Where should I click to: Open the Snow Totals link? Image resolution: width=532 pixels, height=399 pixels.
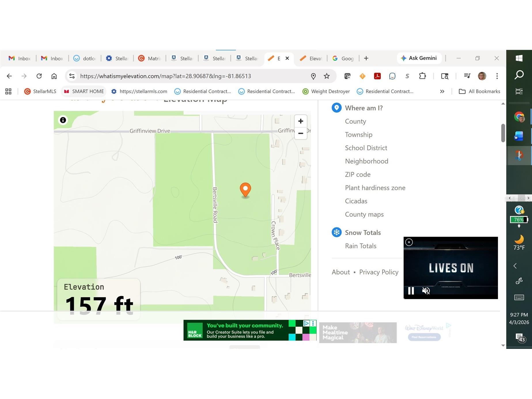click(x=363, y=232)
